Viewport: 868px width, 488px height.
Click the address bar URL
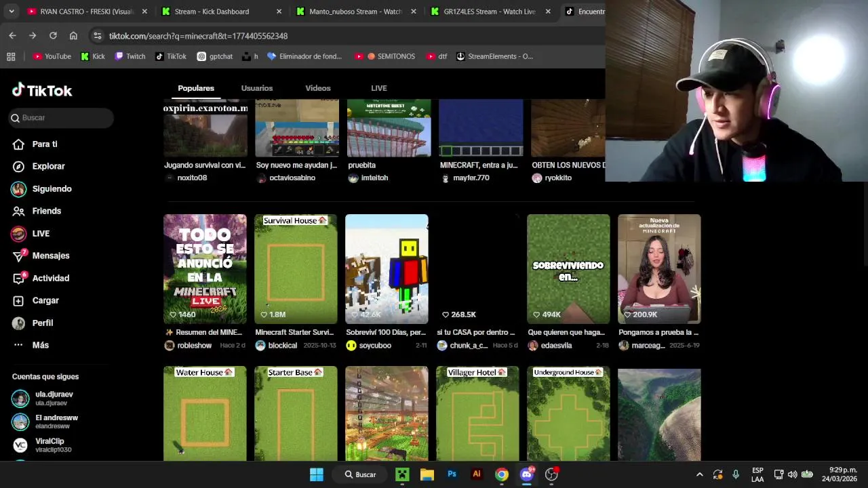coord(198,36)
